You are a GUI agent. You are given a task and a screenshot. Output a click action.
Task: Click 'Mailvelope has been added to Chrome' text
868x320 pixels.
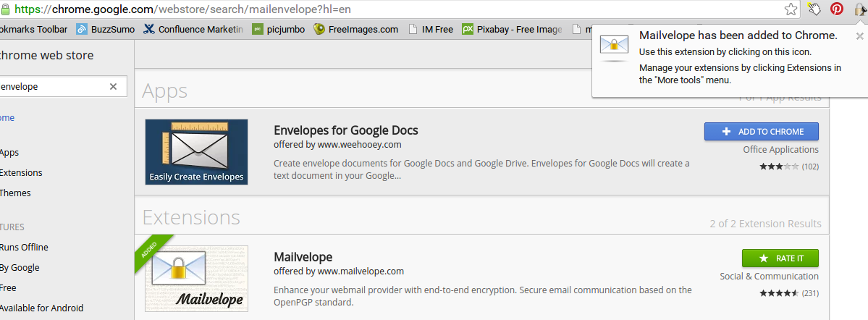(x=738, y=36)
